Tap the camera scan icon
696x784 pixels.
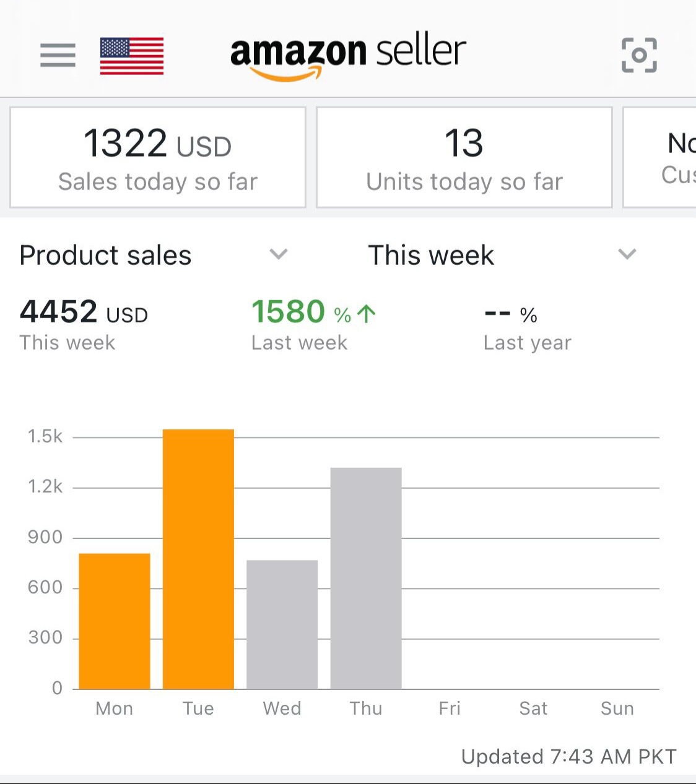639,55
